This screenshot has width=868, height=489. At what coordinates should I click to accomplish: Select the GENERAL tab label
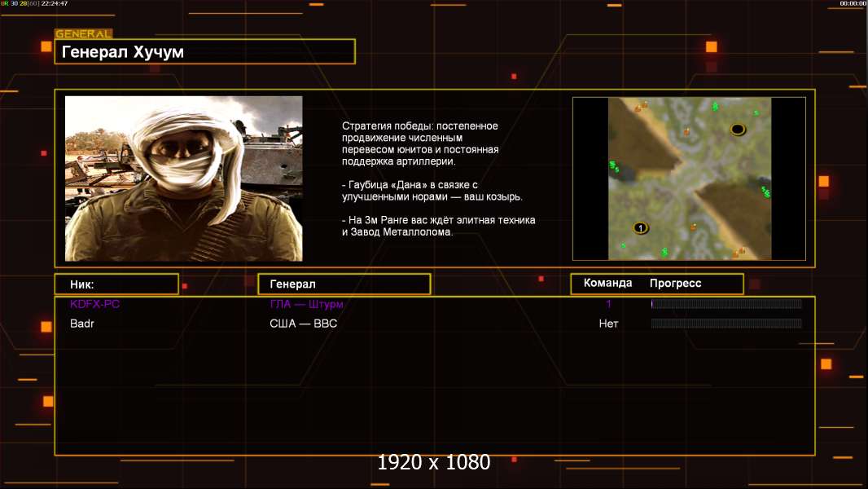83,34
